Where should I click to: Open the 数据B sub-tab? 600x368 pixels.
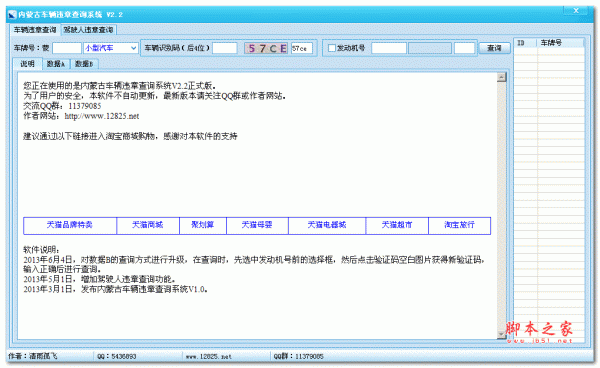click(x=84, y=64)
